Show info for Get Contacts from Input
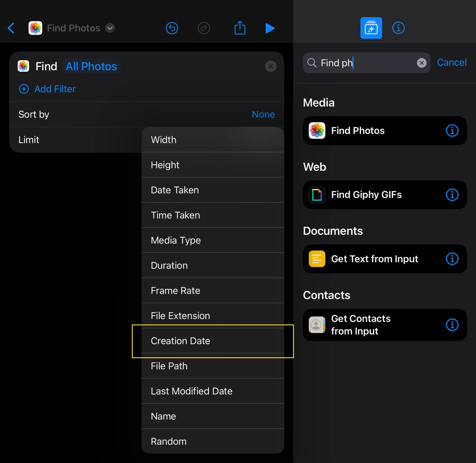Image resolution: width=476 pixels, height=463 pixels. pos(452,325)
